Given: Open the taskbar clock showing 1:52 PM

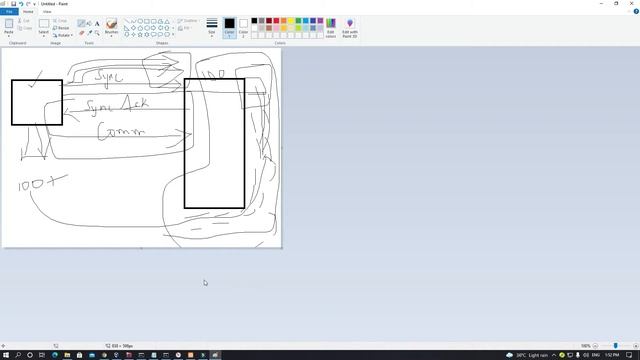Looking at the screenshot, I should [x=612, y=355].
